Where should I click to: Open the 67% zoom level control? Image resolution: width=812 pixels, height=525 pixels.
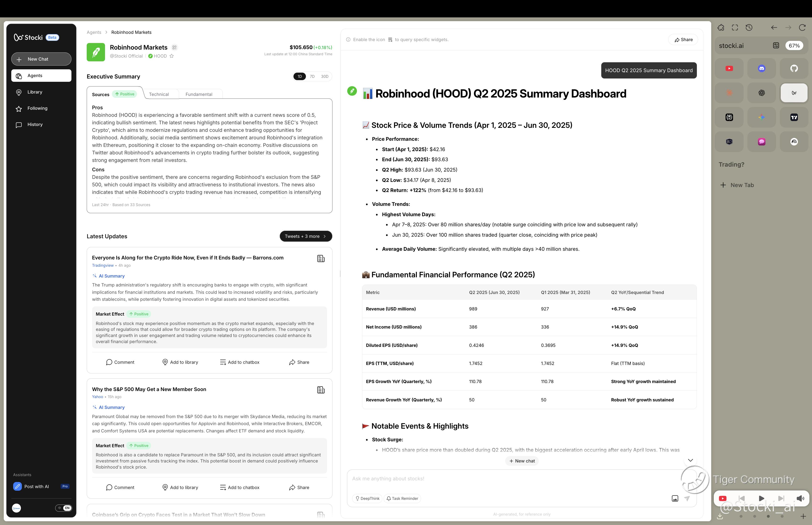coord(794,46)
